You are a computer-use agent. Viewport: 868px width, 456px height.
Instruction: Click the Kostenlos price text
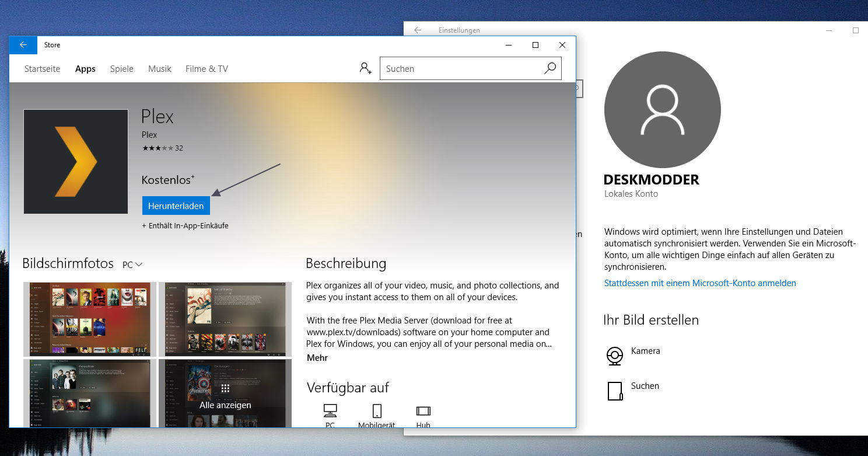point(168,180)
